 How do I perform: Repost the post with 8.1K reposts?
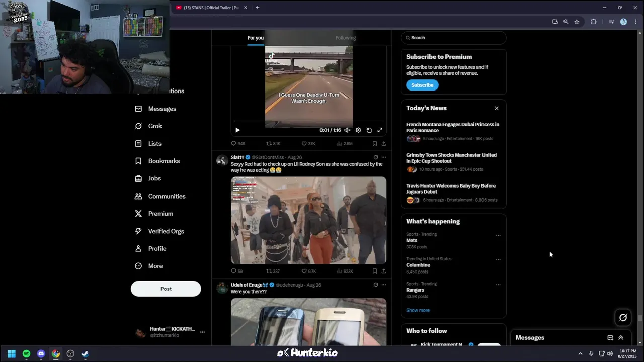click(273, 144)
